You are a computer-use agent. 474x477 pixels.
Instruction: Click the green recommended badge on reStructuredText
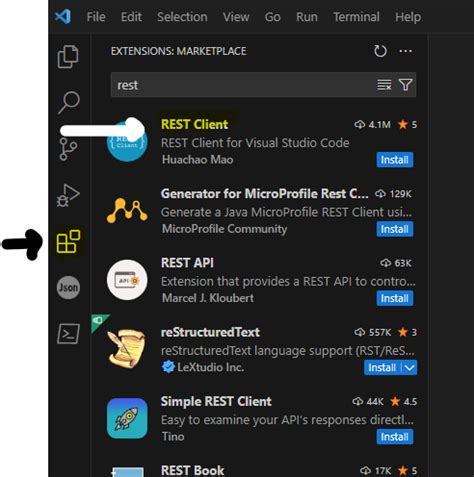(99, 321)
